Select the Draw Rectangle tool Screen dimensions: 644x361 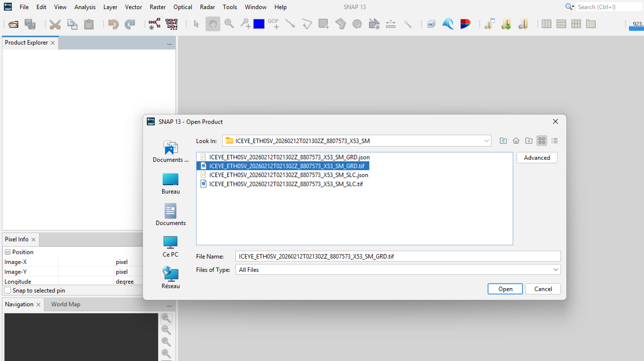[x=323, y=24]
